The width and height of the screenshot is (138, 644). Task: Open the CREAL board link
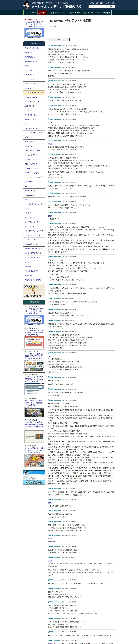(34, 66)
